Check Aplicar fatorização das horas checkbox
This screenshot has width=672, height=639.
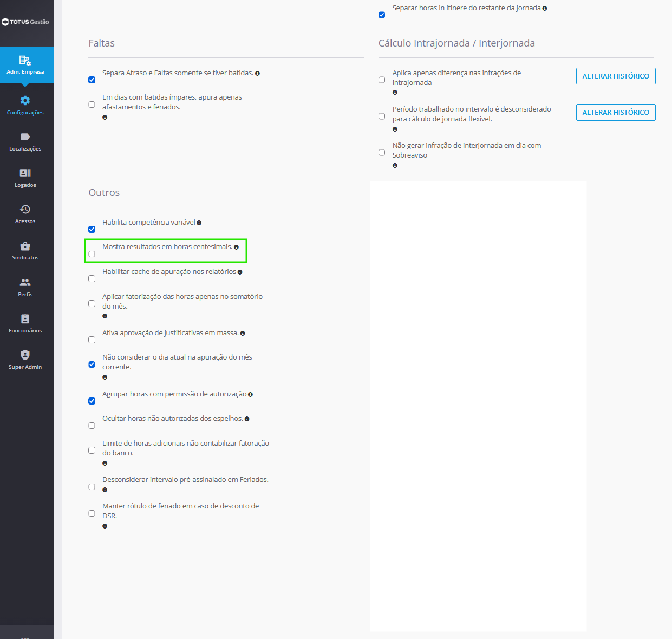tap(92, 304)
